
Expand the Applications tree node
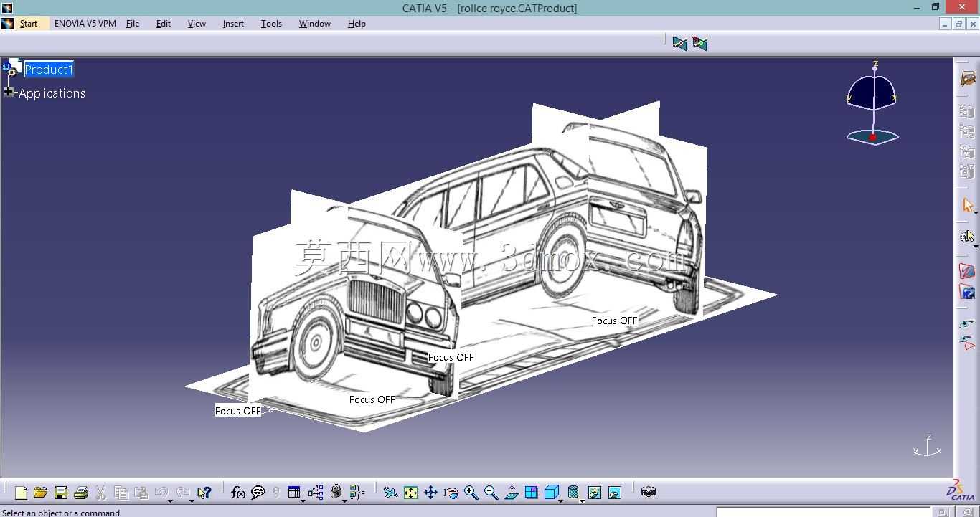pyautogui.click(x=9, y=92)
